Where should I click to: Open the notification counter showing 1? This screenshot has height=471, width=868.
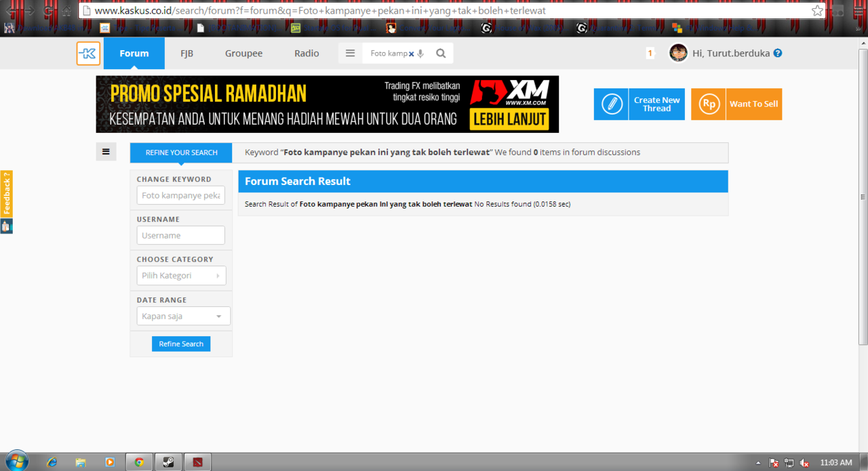pos(650,54)
